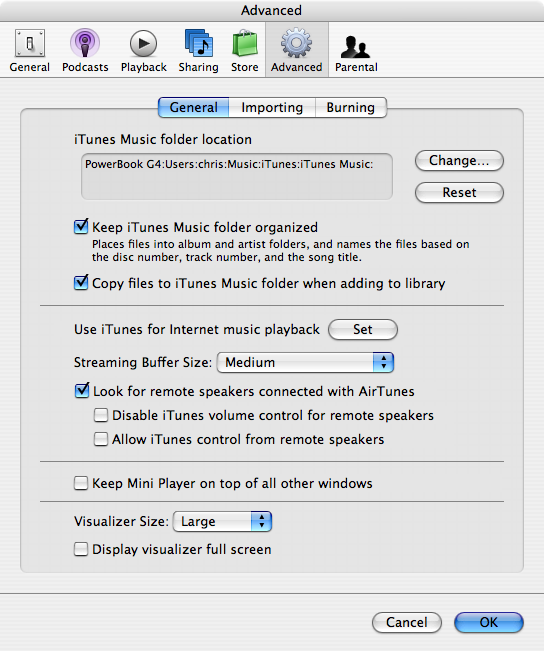The image size is (544, 651).
Task: Click the Change... folder button
Action: pos(459,161)
